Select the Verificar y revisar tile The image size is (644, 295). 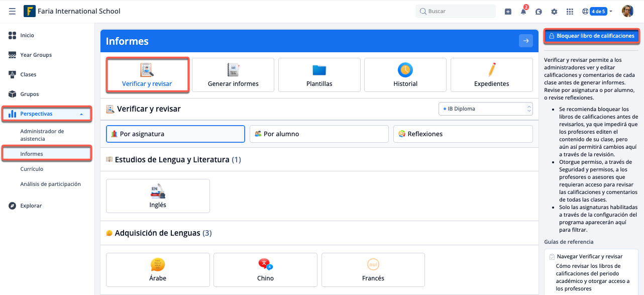[147, 75]
